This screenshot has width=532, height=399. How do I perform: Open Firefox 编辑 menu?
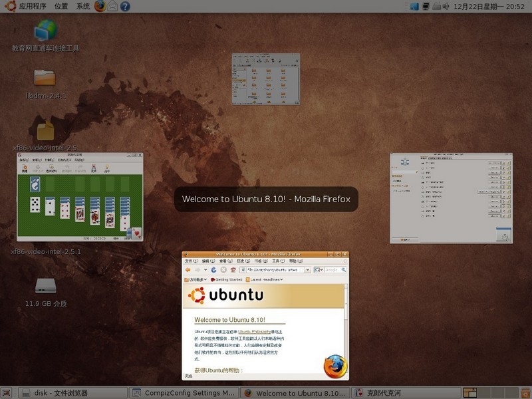click(x=208, y=261)
